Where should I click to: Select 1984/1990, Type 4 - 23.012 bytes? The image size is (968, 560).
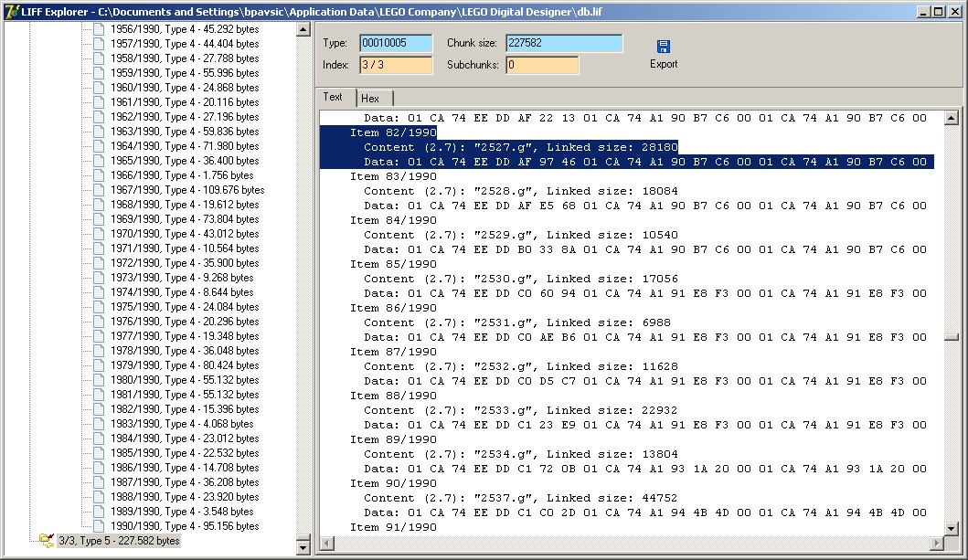pyautogui.click(x=185, y=438)
